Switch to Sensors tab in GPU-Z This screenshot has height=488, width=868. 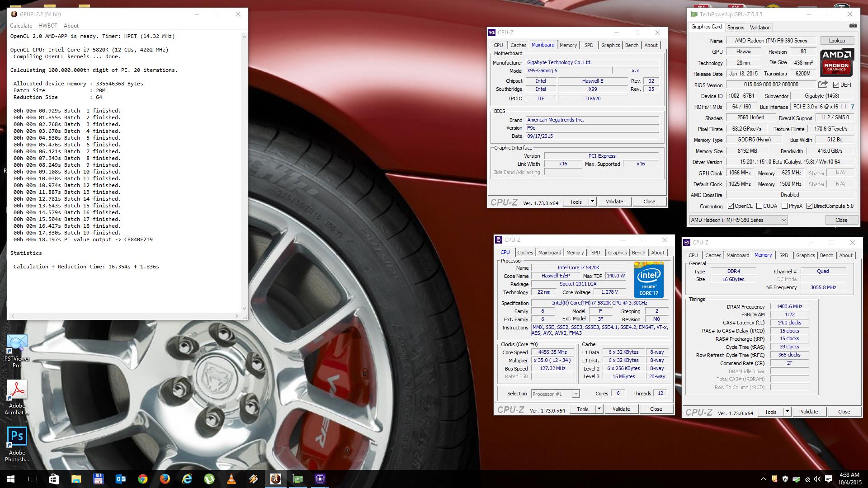[x=736, y=28]
